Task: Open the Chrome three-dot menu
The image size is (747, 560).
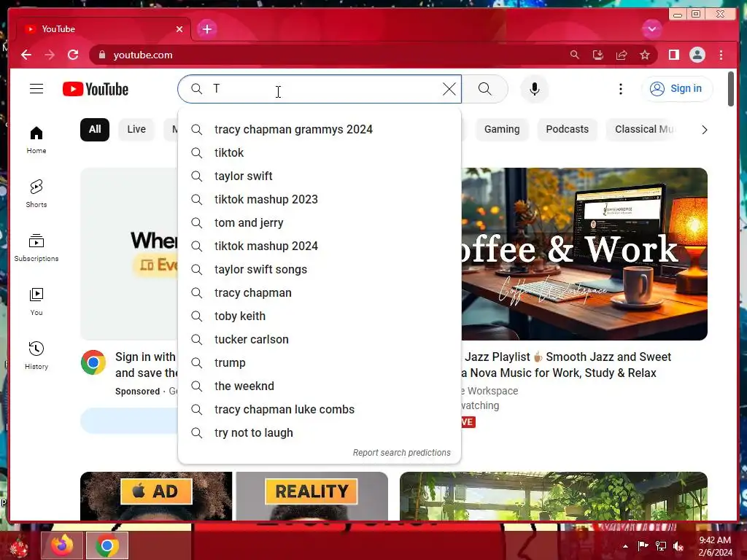Action: [x=721, y=55]
